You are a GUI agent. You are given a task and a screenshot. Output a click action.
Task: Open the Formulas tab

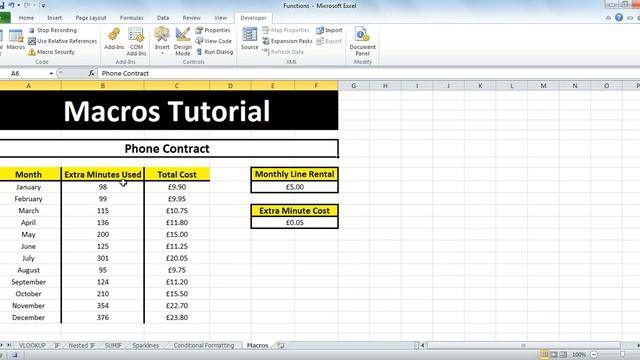(x=131, y=18)
